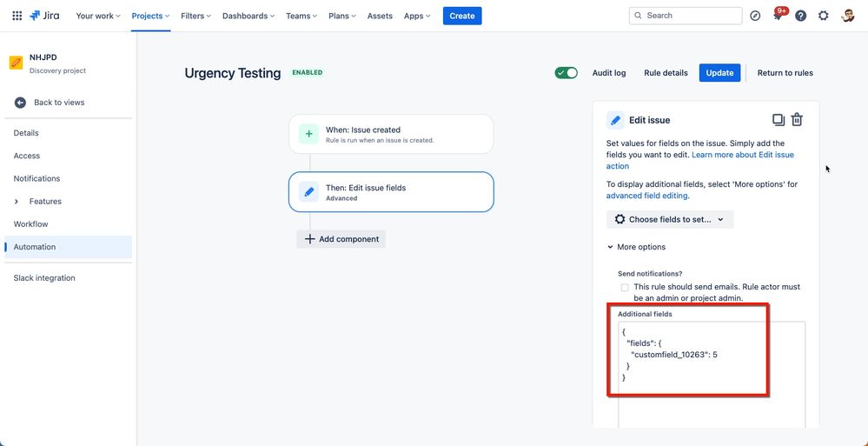Open Rule details
The image size is (868, 446).
tap(666, 72)
